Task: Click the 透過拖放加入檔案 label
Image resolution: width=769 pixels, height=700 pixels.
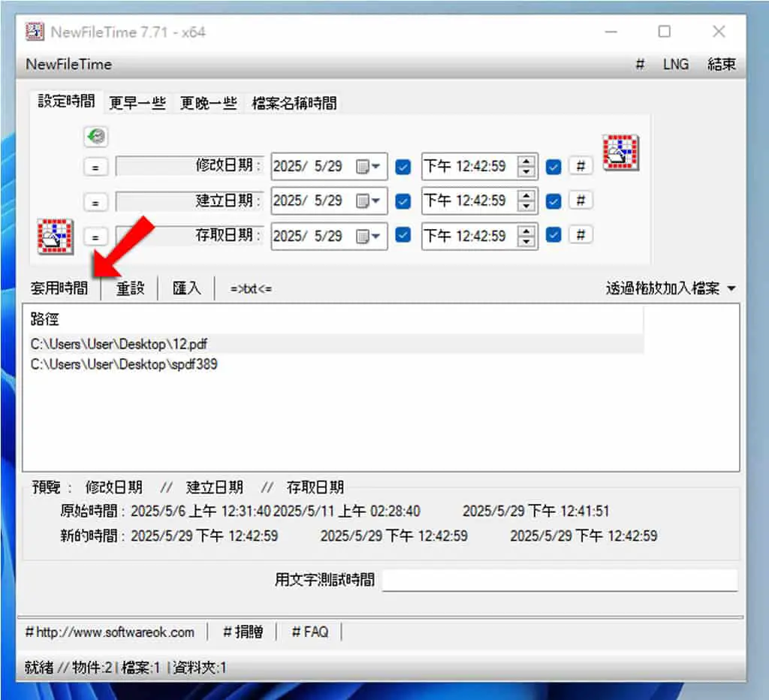Action: coord(662,288)
